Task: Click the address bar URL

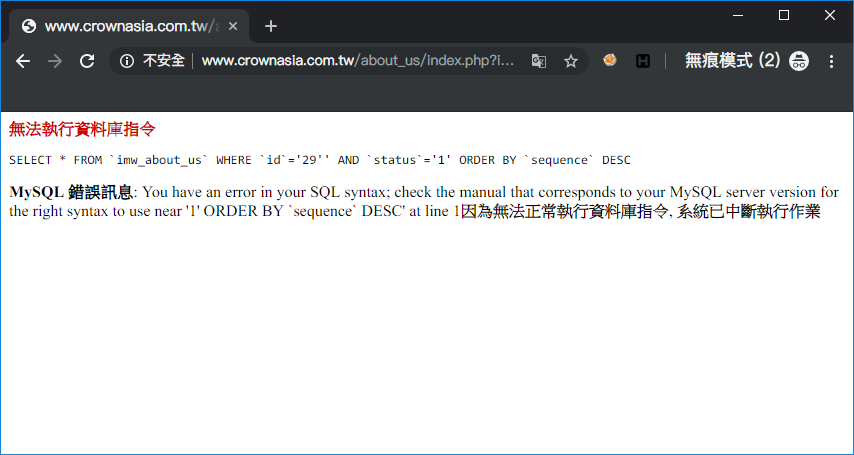Action: coord(358,61)
